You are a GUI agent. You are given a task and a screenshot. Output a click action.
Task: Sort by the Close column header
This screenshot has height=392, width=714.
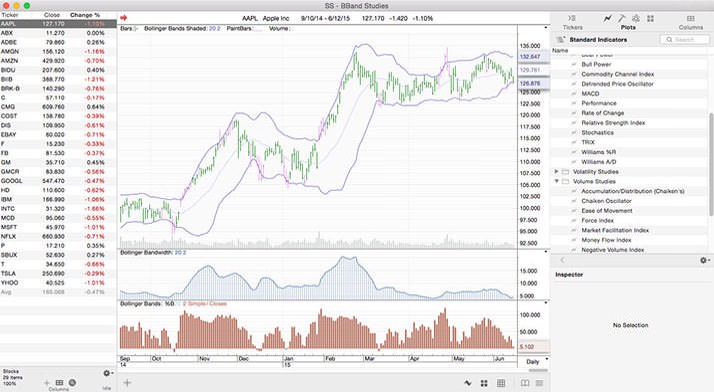click(x=52, y=15)
